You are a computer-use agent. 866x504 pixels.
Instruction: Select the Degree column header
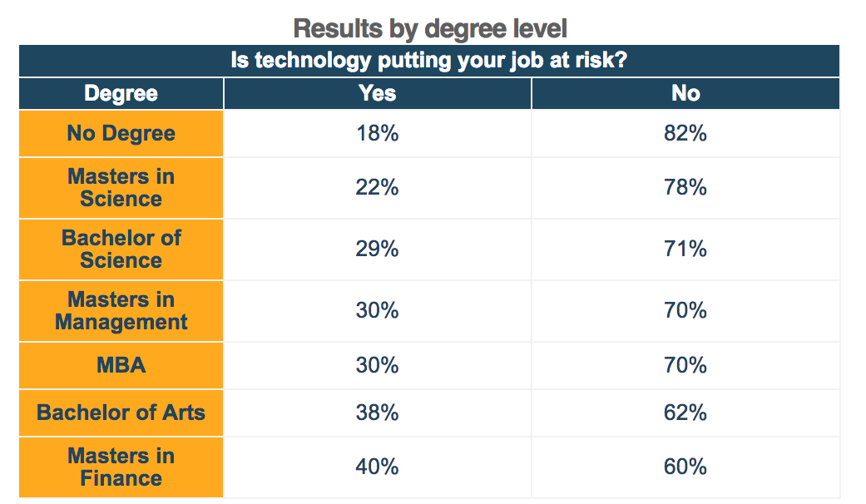coord(121,93)
